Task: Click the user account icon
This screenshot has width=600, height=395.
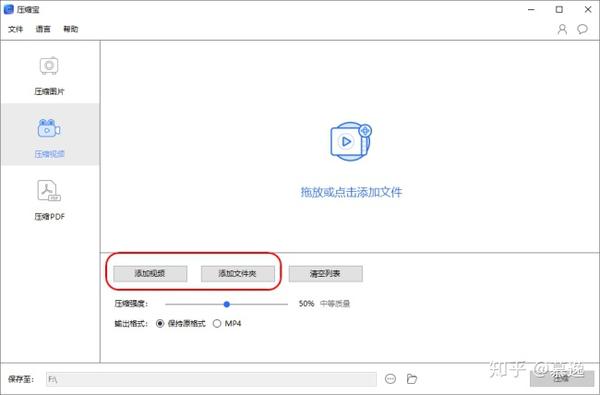Action: coord(562,29)
